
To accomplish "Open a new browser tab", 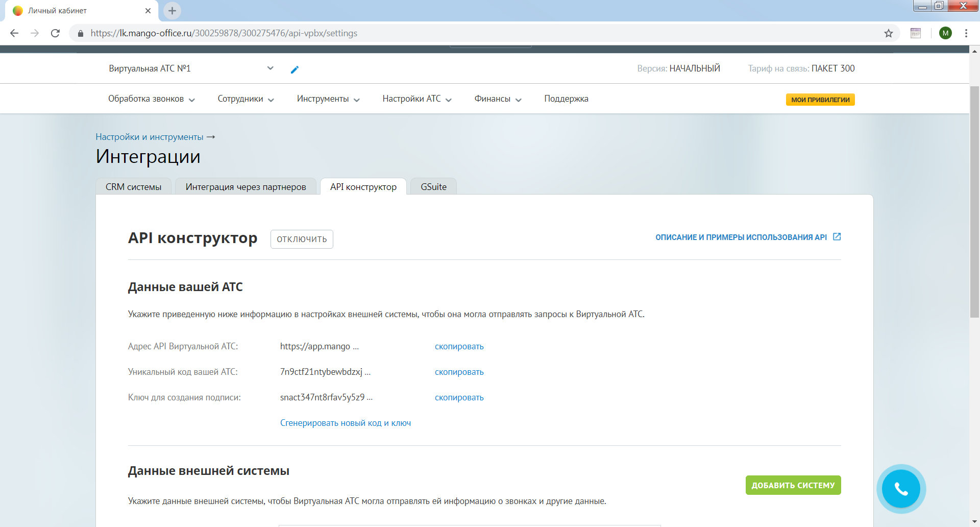I will 172,10.
